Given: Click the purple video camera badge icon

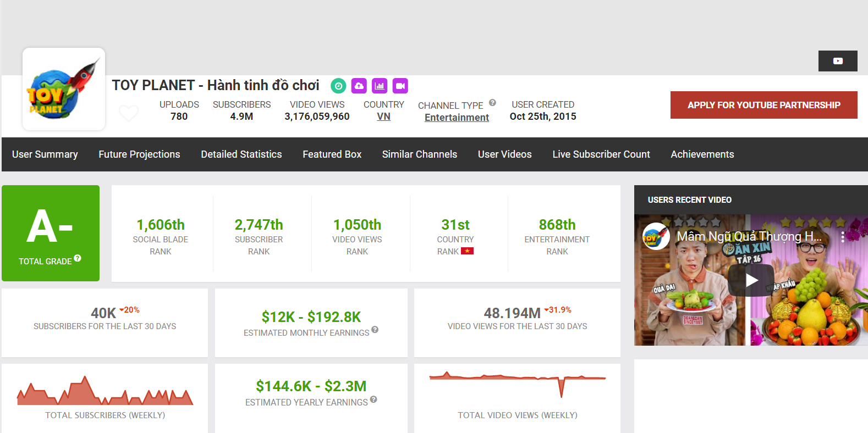Looking at the screenshot, I should [x=400, y=86].
